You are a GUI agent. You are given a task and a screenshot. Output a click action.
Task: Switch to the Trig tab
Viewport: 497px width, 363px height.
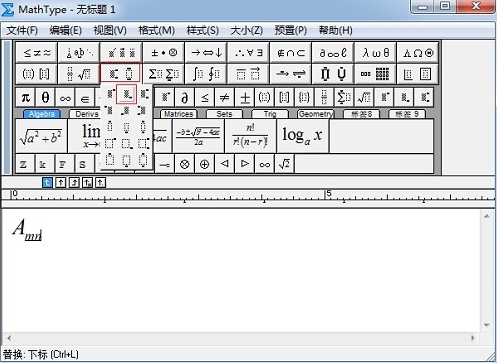[x=270, y=114]
